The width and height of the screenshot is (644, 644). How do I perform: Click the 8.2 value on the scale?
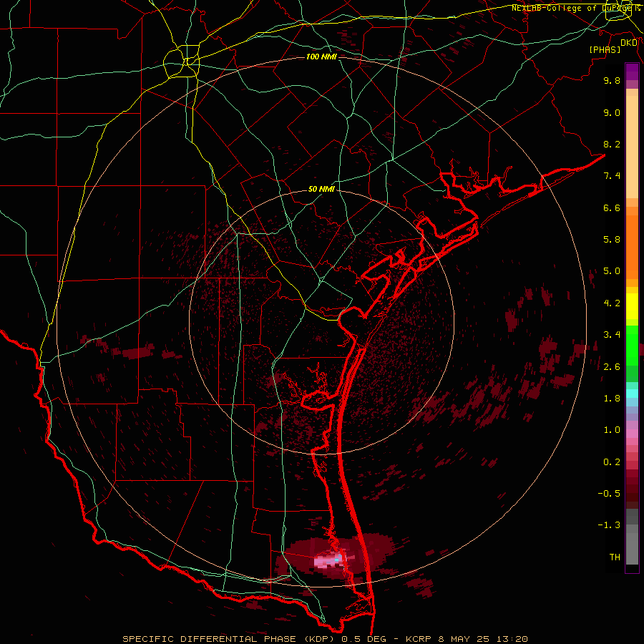click(612, 144)
